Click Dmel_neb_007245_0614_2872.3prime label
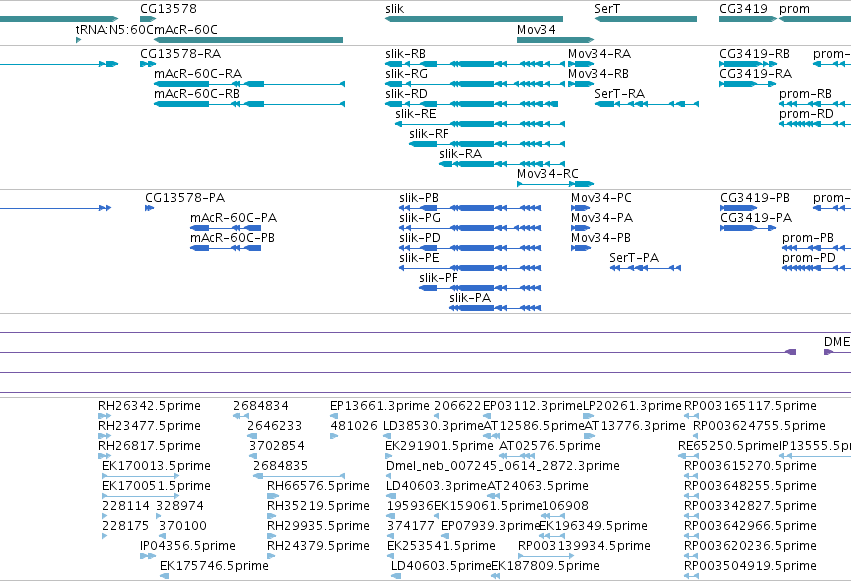The height and width of the screenshot is (581, 851). tap(503, 466)
